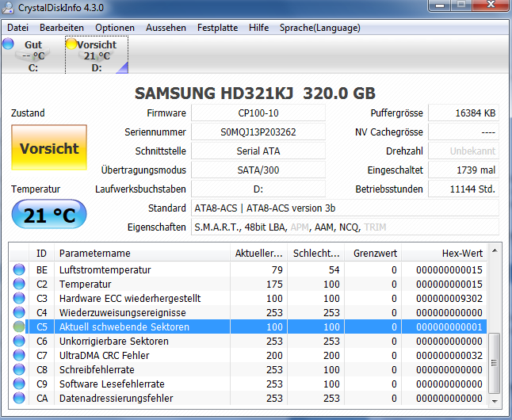Click the Firmware field CP100-10
Viewport: 512px width, 420px height.
[258, 113]
